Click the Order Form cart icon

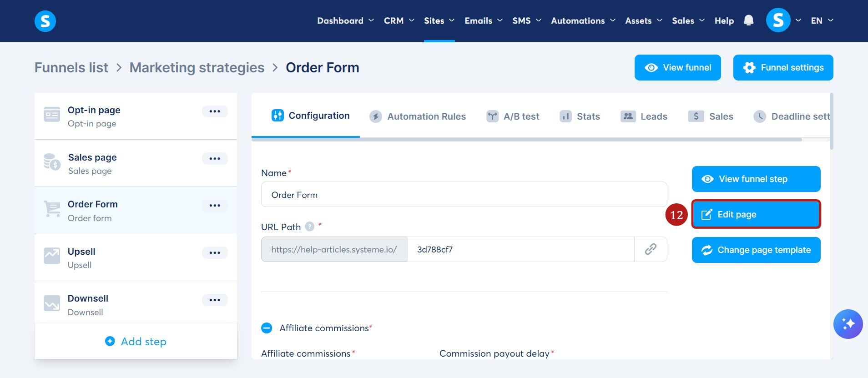(52, 209)
